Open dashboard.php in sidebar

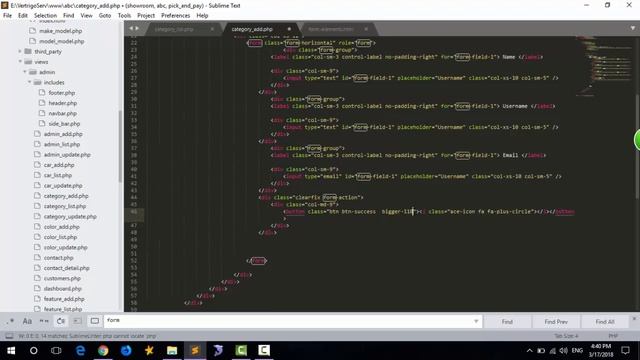click(62, 289)
